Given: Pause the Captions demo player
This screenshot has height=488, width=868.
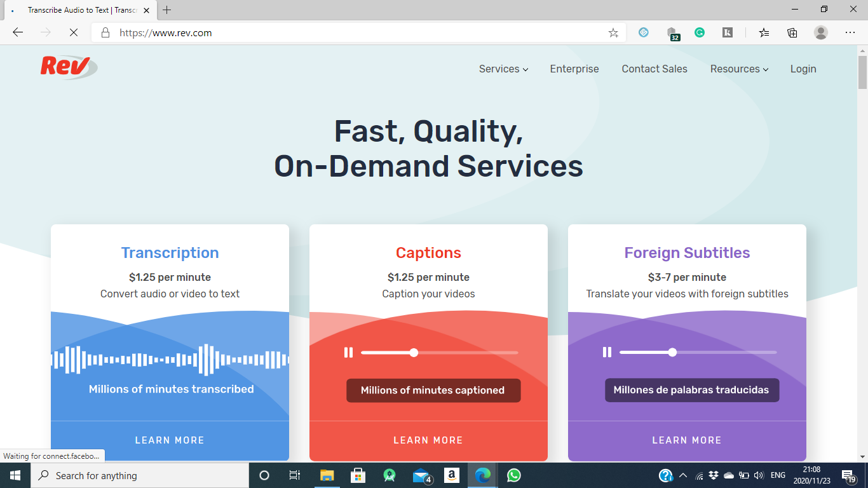Looking at the screenshot, I should pos(348,352).
